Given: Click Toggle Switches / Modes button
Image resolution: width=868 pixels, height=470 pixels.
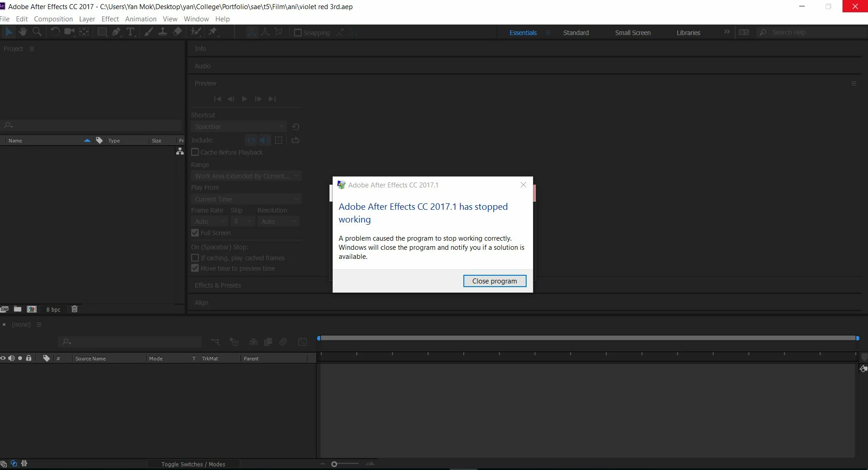Looking at the screenshot, I should (193, 464).
